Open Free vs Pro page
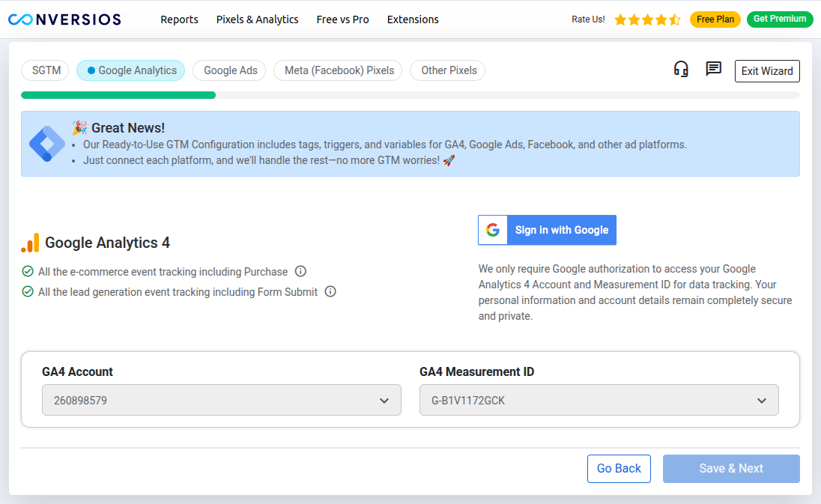 click(342, 19)
